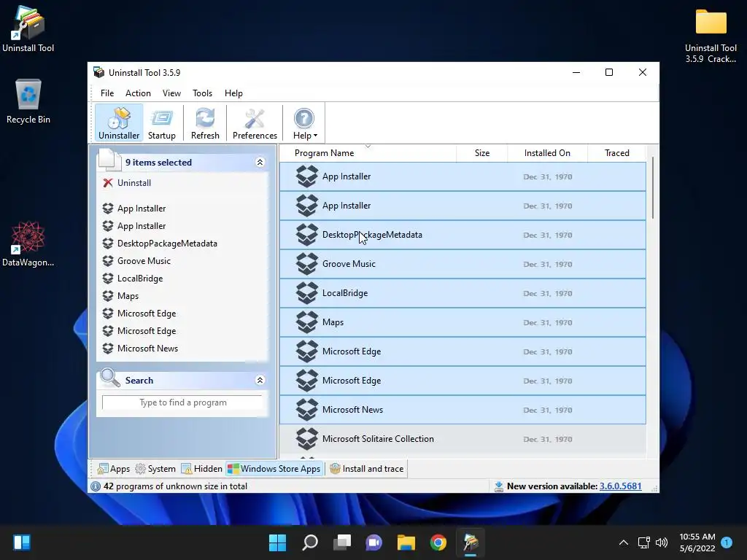Open the Windows Start button in taskbar
Viewport: 747px width, 560px height.
tap(277, 542)
